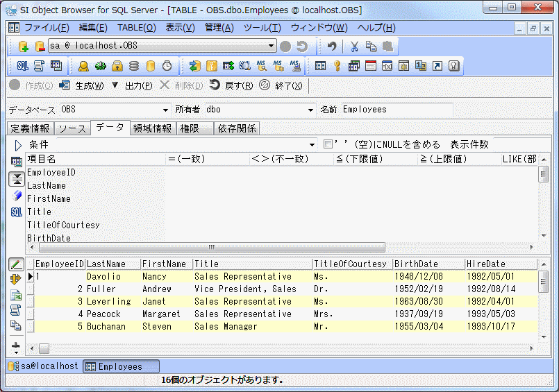The image size is (559, 392).
Task: Click the SQL icon beside the condition grid
Action: (17, 212)
